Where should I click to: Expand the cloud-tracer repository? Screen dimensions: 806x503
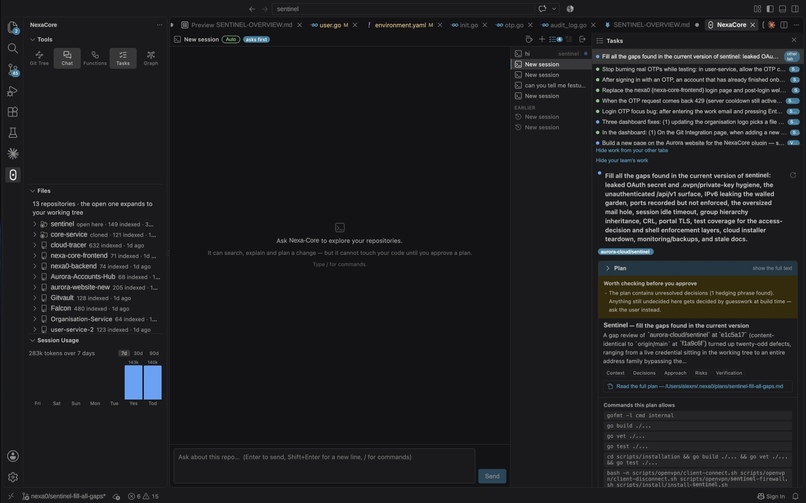pyautogui.click(x=35, y=245)
